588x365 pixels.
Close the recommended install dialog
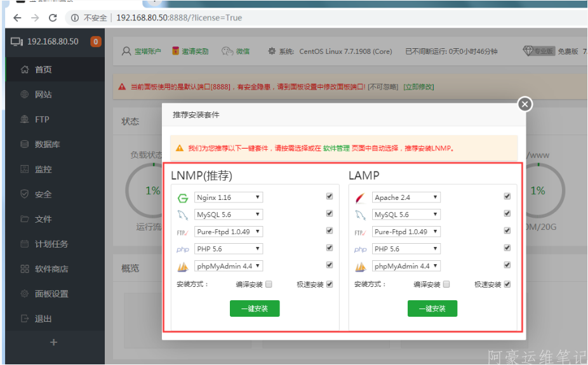click(525, 104)
